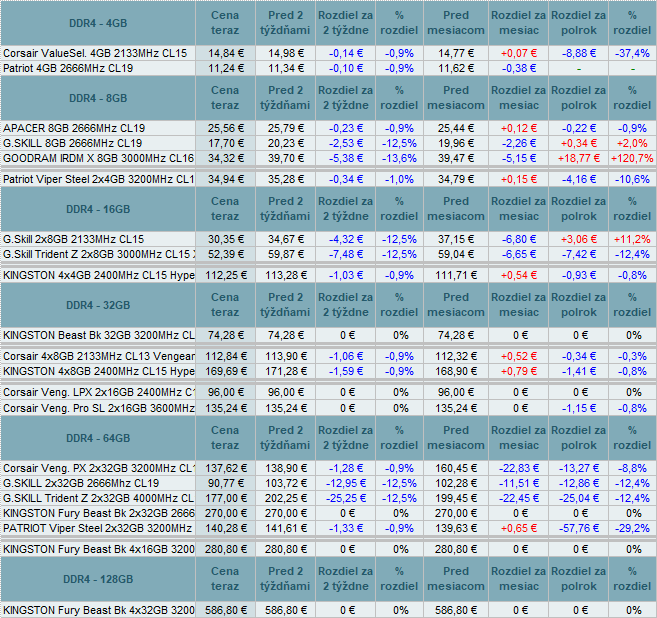Select the 177,00 € Trident Z price cell
The image size is (657, 618).
point(225,498)
